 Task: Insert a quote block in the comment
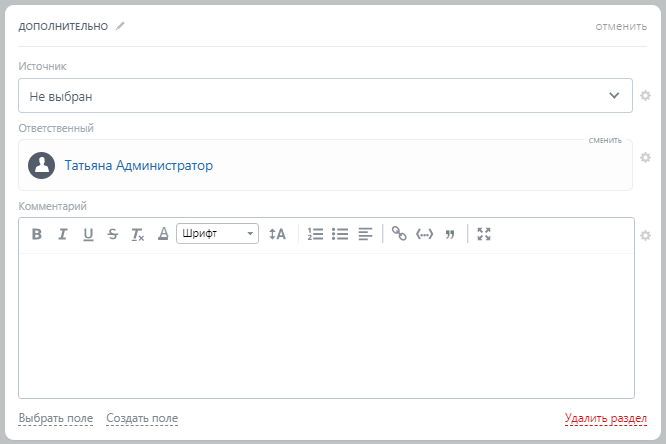[450, 234]
